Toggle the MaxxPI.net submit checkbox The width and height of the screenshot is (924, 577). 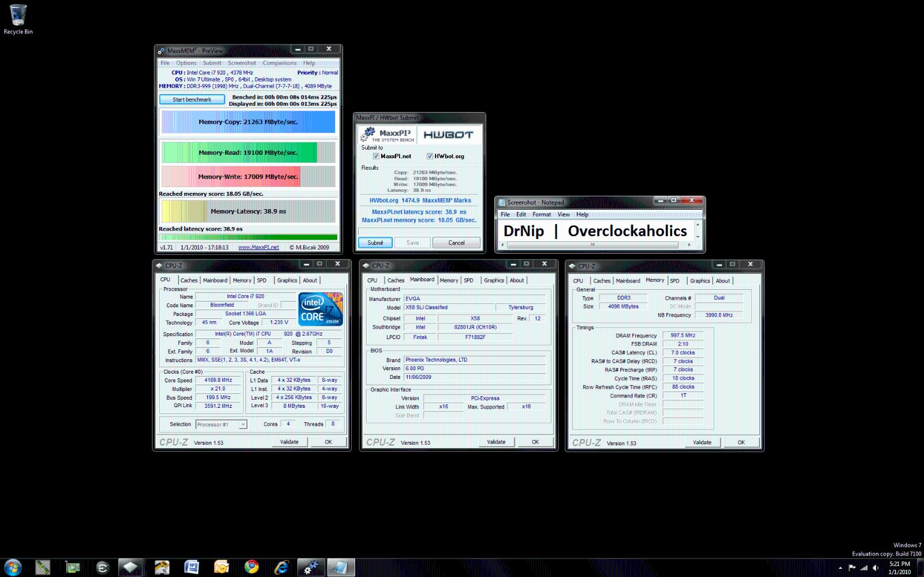click(x=376, y=156)
